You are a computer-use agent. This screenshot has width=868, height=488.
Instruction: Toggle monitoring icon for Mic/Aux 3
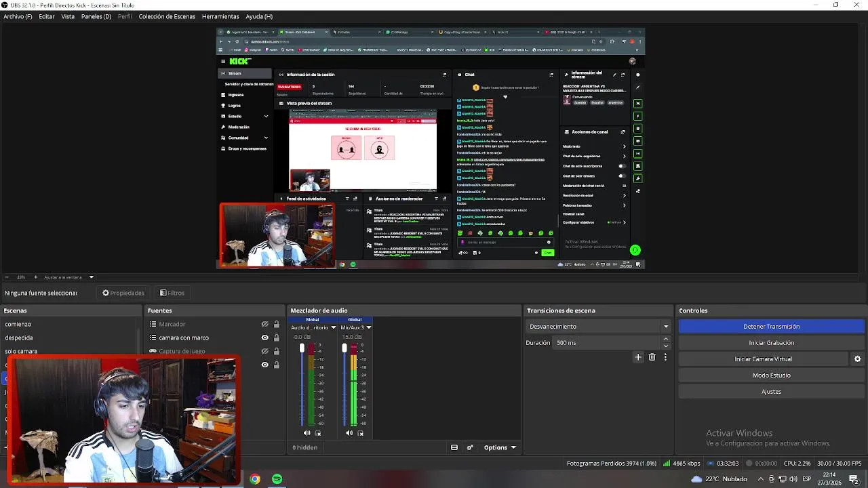click(x=360, y=433)
